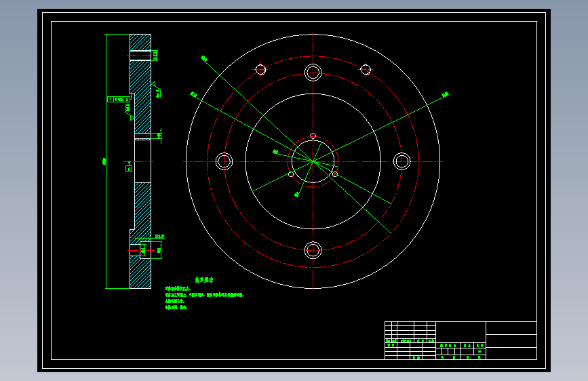Pick the bottom counterbored bolt hole

coord(313,250)
